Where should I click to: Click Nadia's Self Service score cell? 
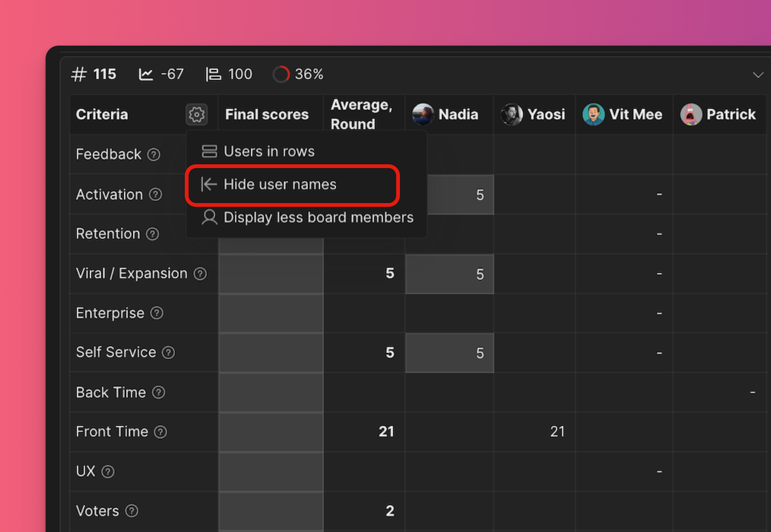(x=450, y=353)
